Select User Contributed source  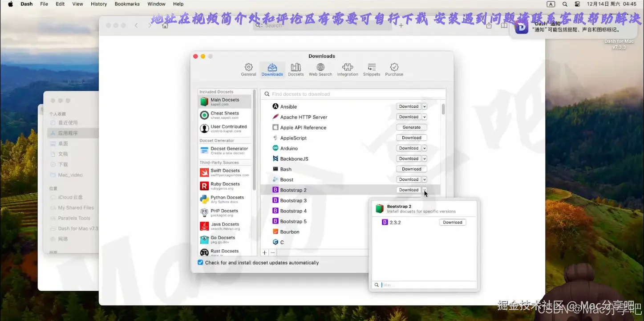(225, 128)
